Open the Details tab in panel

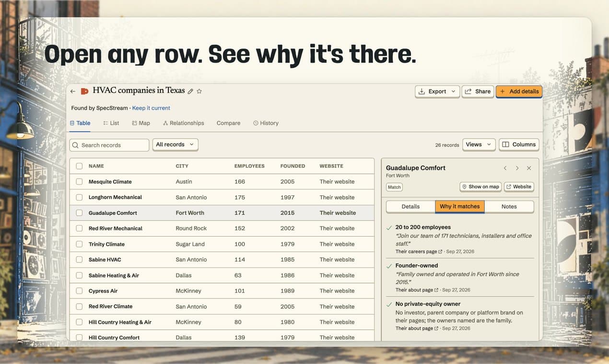coord(410,206)
